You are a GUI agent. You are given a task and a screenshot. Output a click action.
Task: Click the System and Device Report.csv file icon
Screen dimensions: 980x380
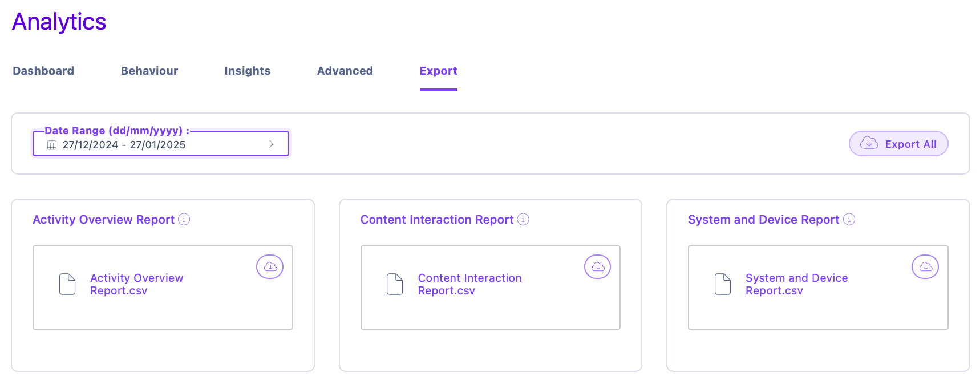[x=723, y=284]
